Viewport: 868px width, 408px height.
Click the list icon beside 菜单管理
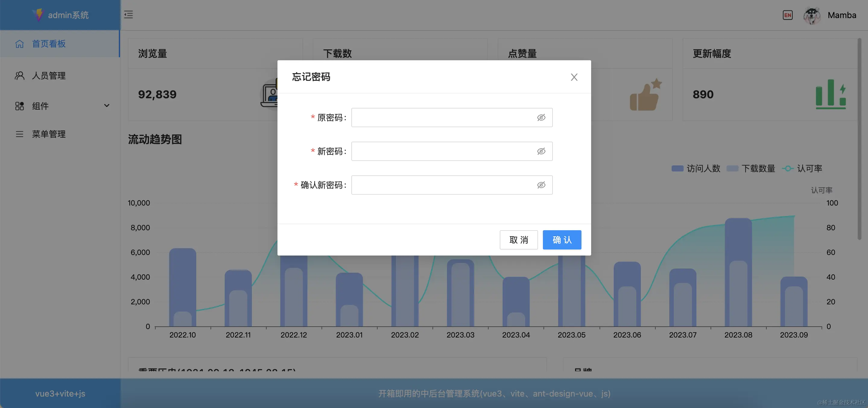coord(20,134)
